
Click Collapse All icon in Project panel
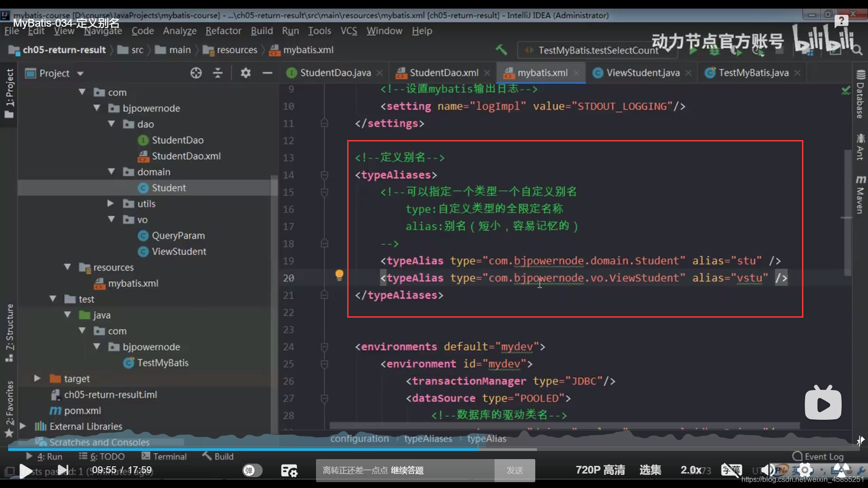pos(217,73)
